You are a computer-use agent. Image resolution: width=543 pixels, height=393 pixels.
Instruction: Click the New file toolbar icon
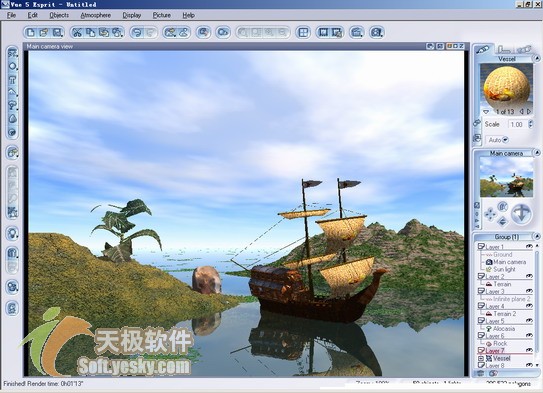pyautogui.click(x=31, y=33)
